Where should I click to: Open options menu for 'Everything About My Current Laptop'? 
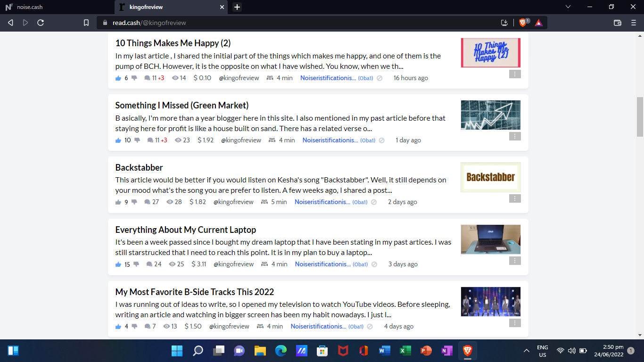coord(515,261)
